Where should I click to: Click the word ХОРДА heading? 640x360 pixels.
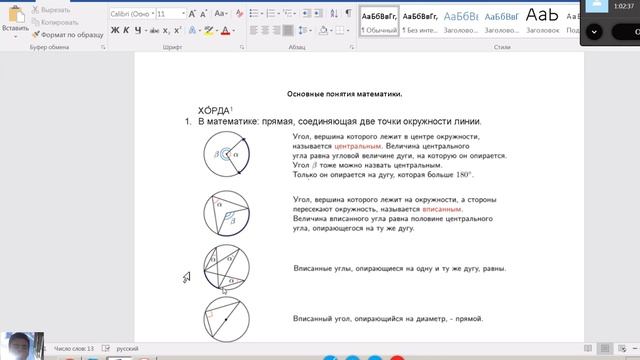pos(214,111)
